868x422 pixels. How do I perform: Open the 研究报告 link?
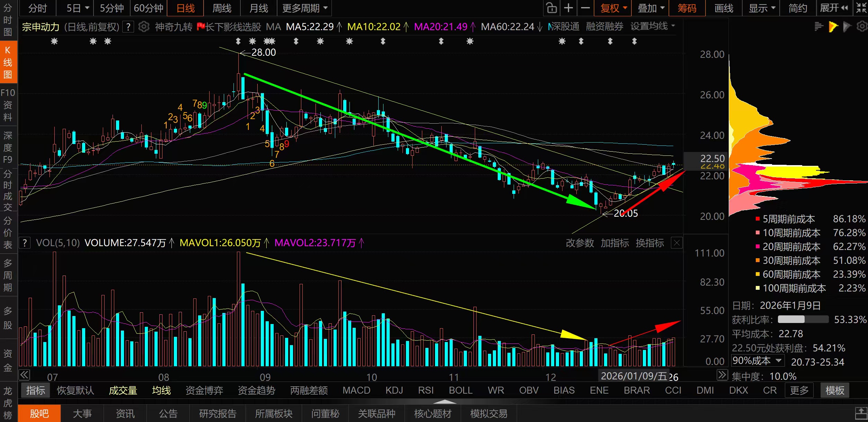pos(218,414)
